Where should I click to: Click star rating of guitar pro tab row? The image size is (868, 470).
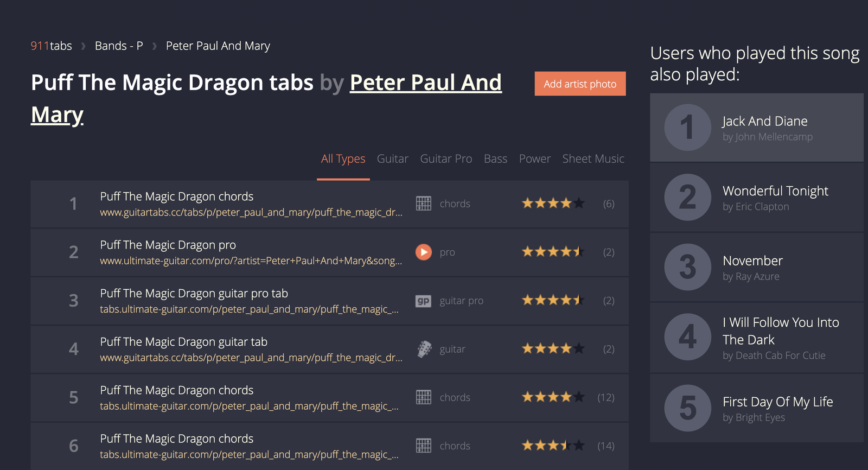(553, 300)
